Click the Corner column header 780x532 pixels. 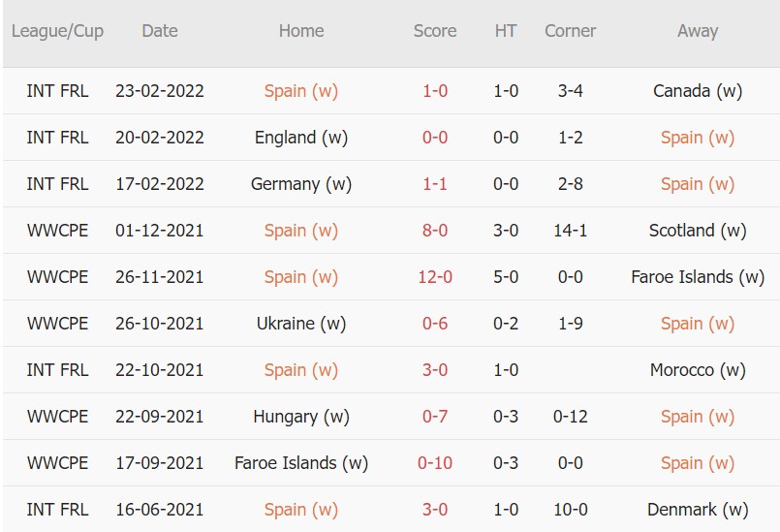point(570,31)
